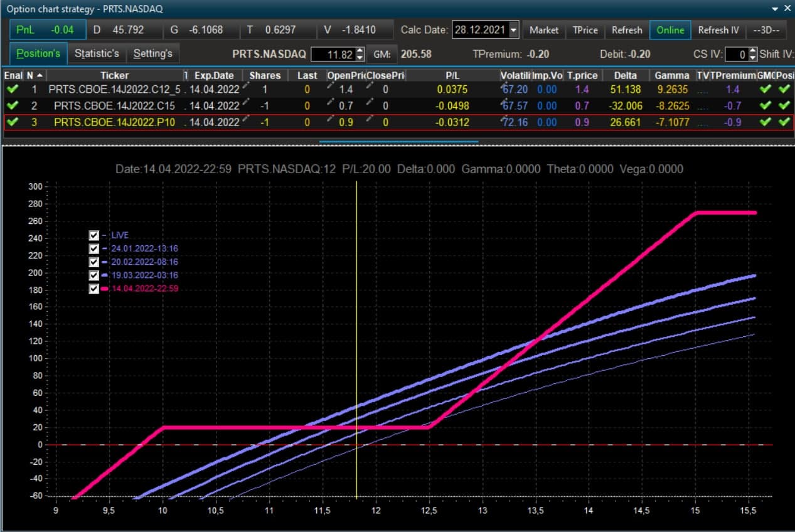
Task: Open the Setting's tab
Action: tap(153, 53)
